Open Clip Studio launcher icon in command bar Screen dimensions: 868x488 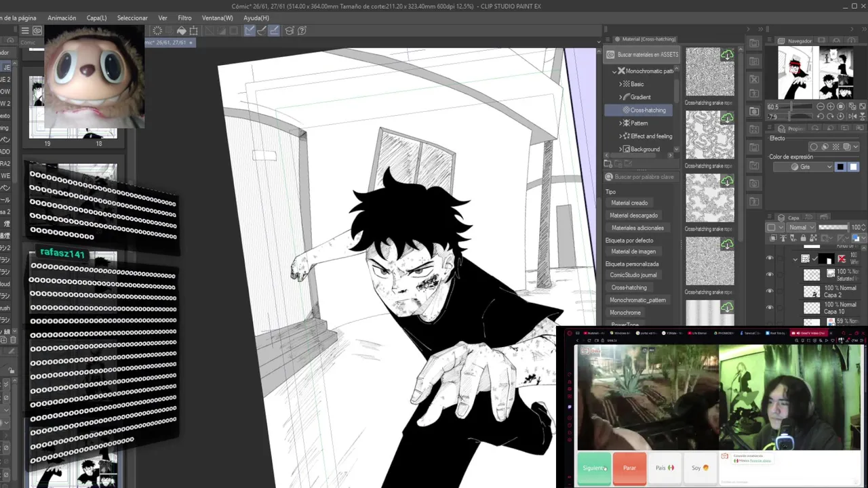pyautogui.click(x=37, y=30)
